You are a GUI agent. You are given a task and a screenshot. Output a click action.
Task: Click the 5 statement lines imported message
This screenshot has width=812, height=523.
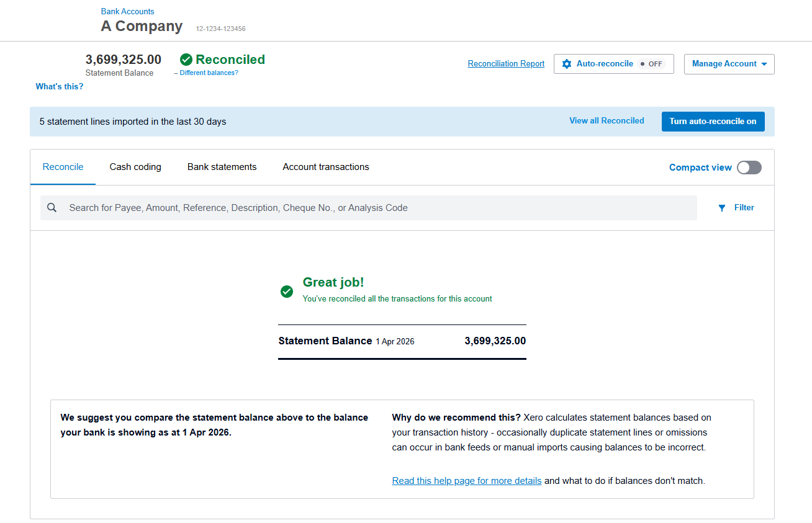pyautogui.click(x=133, y=122)
